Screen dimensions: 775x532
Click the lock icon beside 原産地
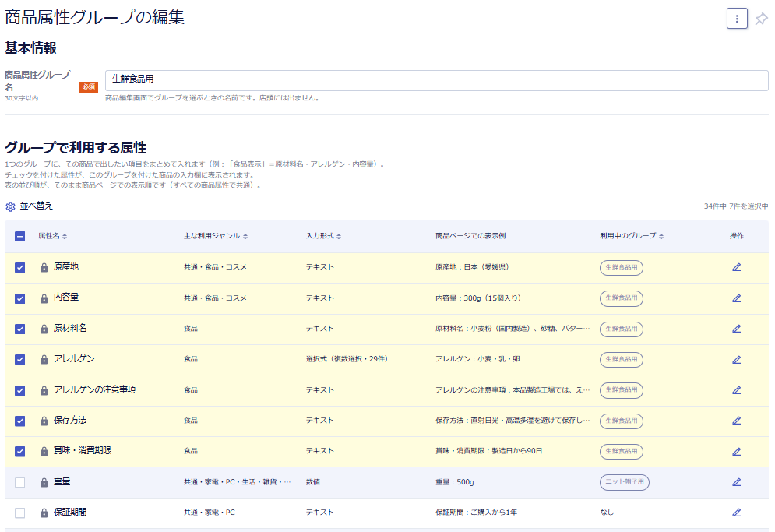click(x=44, y=267)
